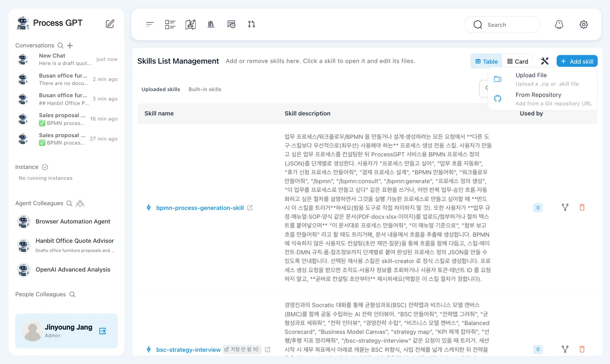Open the bsc-strategy-interview external link icon
Screen dimensions: 610x364
click(x=268, y=350)
